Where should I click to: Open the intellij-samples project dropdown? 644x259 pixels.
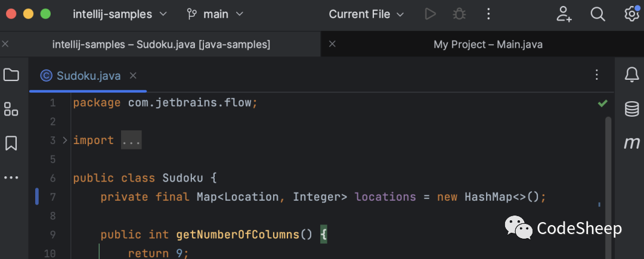tap(120, 14)
